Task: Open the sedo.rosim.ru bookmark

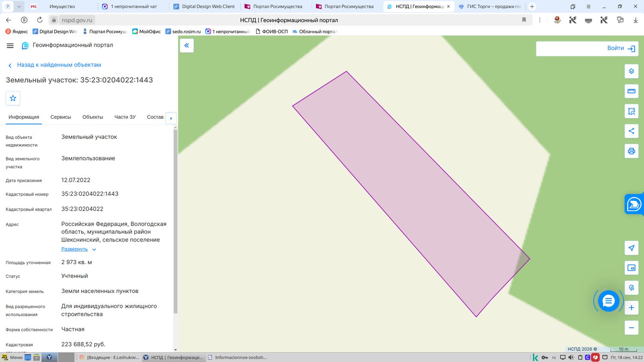Action: coord(183,31)
